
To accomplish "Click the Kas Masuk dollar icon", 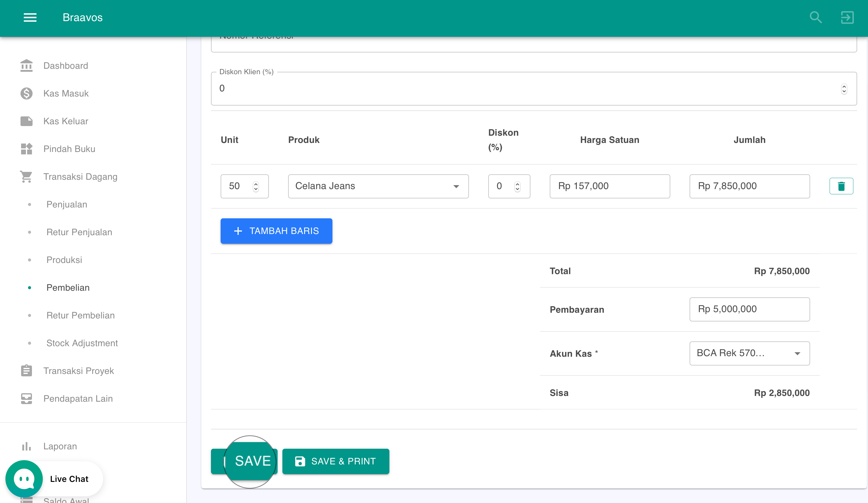I will click(26, 93).
